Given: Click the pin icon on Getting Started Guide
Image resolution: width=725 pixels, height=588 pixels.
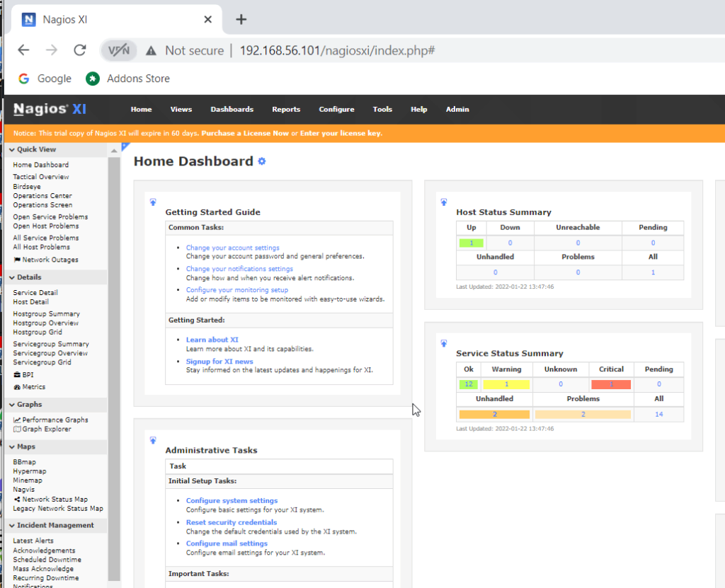Looking at the screenshot, I should [153, 202].
